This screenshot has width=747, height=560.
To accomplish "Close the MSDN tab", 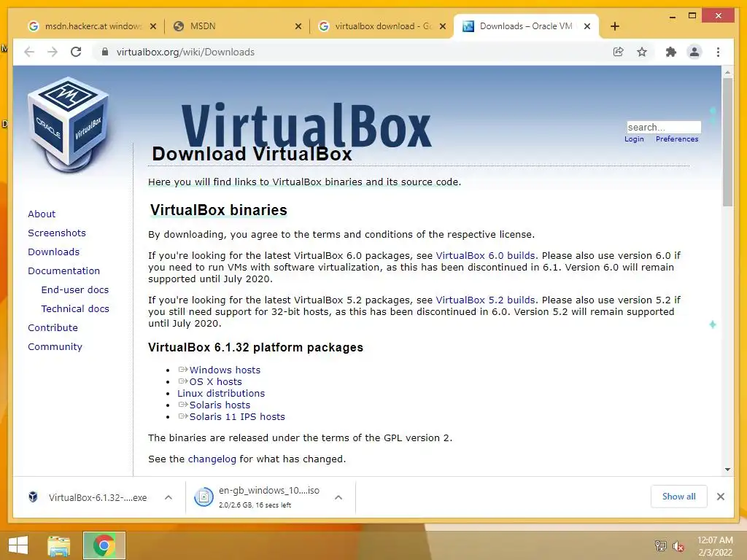I will tap(298, 27).
